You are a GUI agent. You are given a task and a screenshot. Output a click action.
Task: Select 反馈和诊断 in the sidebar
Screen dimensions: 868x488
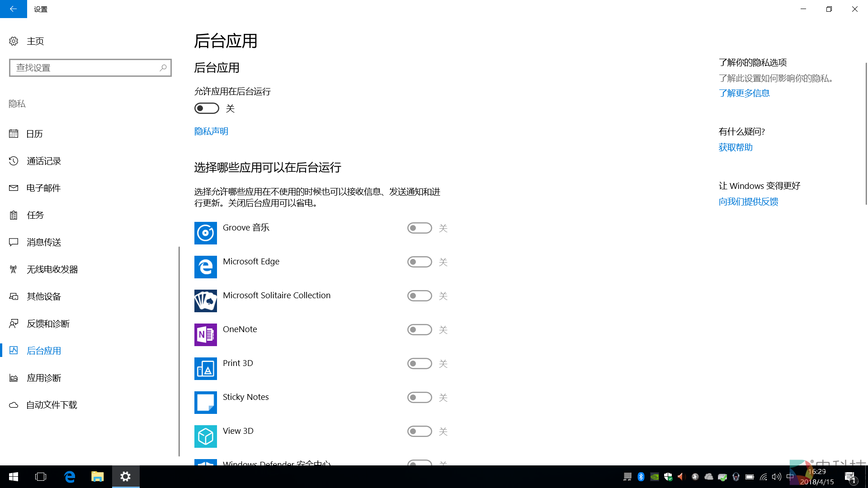(48, 324)
